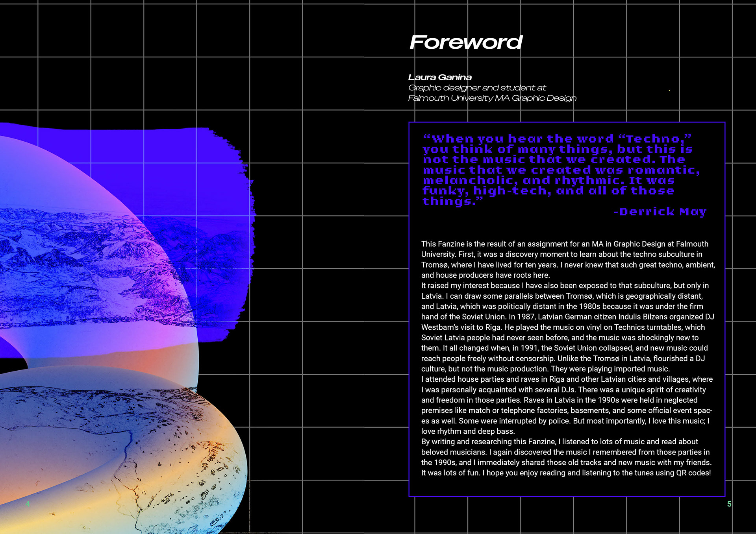Click the line 'melancholic, and rhythmic. It was'

click(548, 181)
